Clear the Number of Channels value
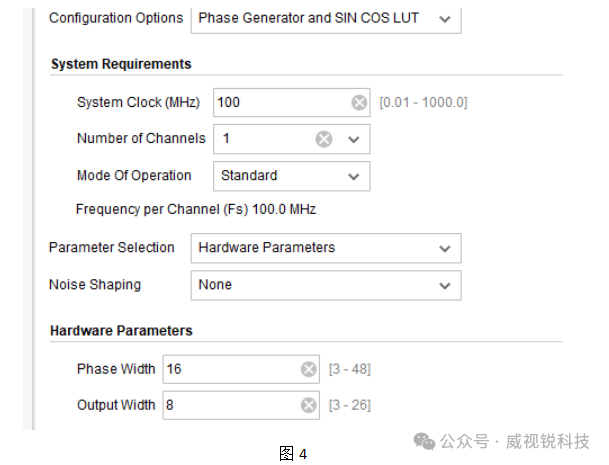This screenshot has height=465, width=609. 324,139
